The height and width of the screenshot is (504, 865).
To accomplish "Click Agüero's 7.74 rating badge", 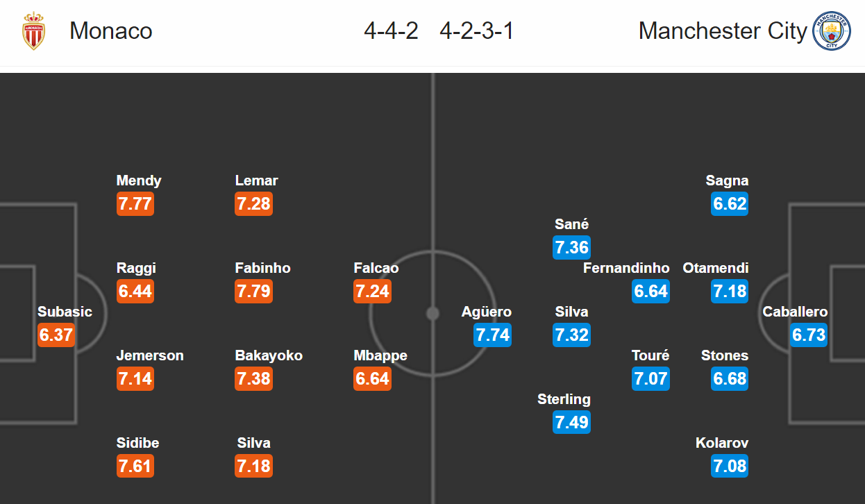I will click(492, 335).
